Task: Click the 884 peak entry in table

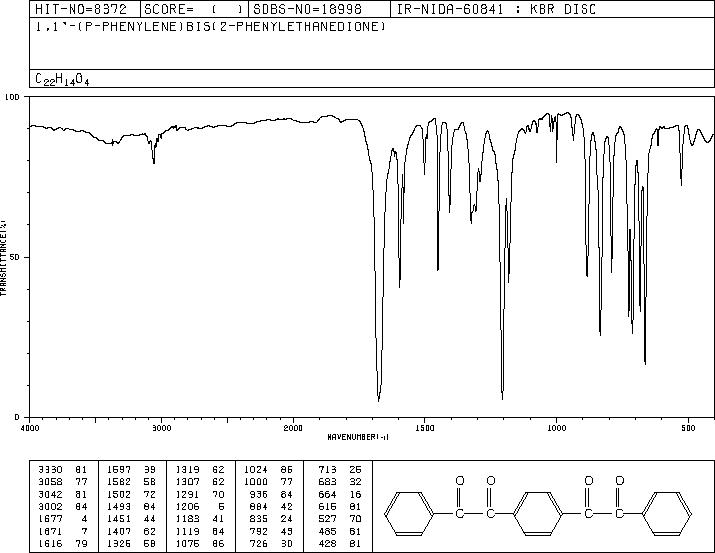Action: pos(272,506)
